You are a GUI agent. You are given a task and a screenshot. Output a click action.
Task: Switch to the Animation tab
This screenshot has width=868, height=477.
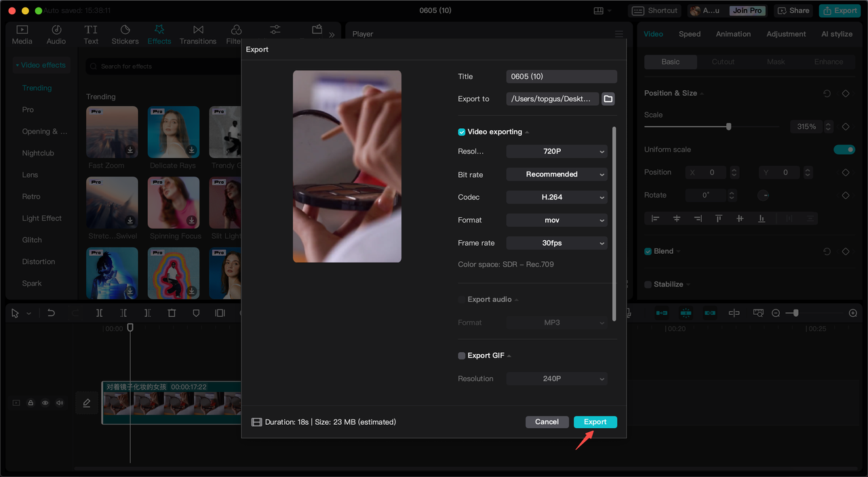point(733,34)
